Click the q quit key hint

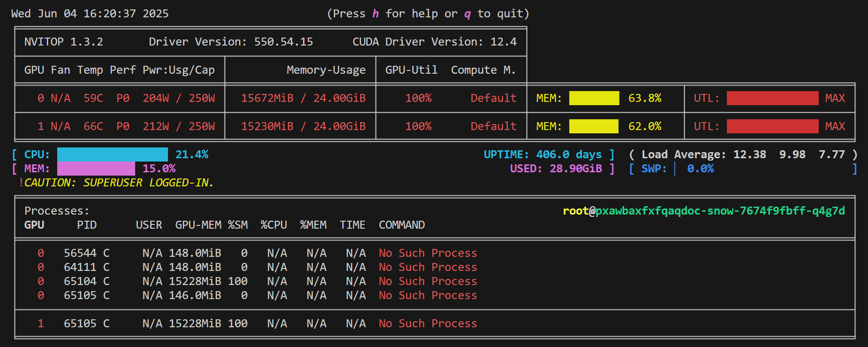click(x=468, y=14)
